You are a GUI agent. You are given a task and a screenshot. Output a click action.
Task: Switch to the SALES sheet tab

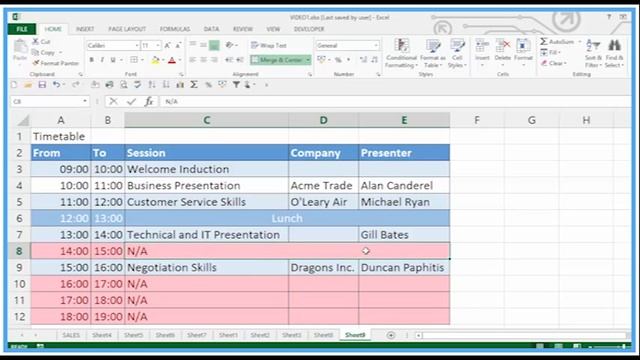[x=71, y=335]
